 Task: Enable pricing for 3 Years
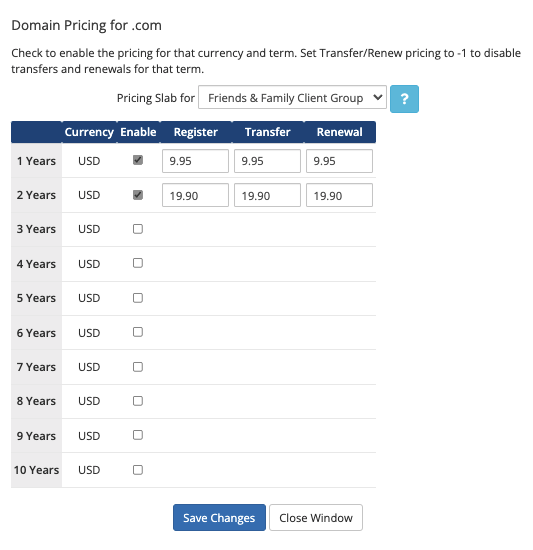pyautogui.click(x=138, y=229)
